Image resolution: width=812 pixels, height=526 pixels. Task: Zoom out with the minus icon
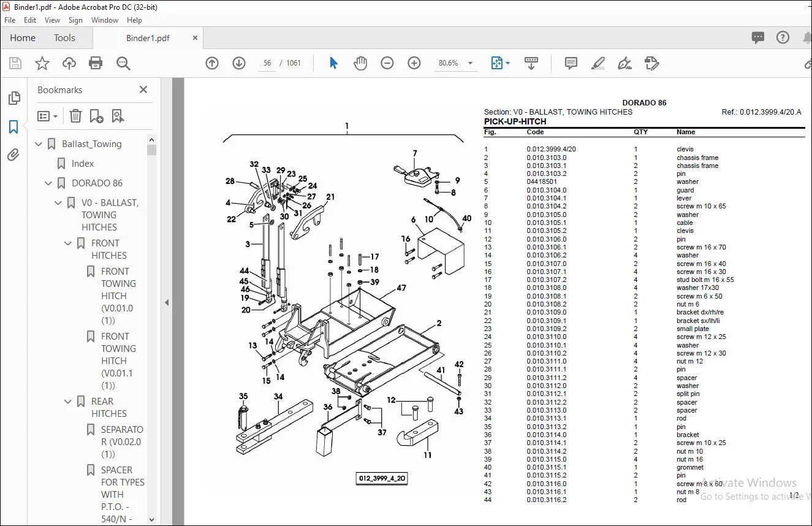coord(387,63)
